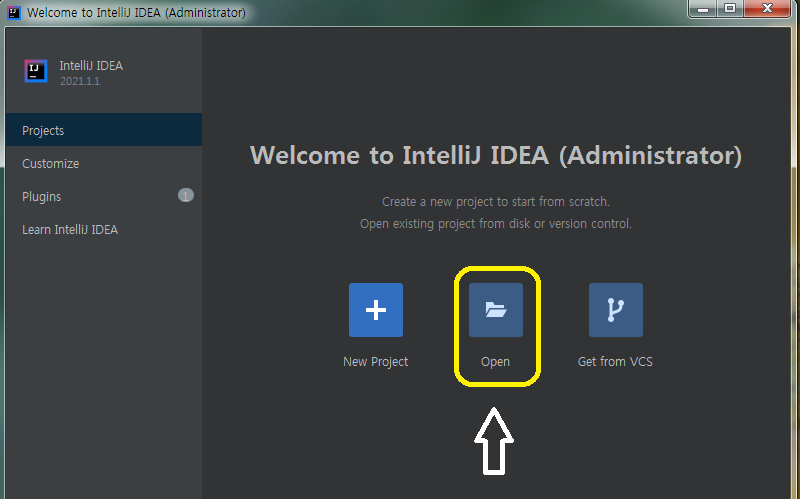Click the New Project plus icon
Viewport: 800px width, 499px height.
[x=376, y=310]
